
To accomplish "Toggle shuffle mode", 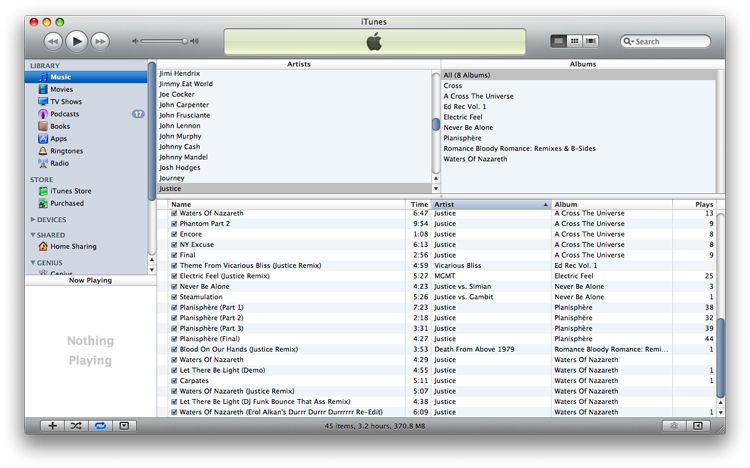I will (76, 426).
